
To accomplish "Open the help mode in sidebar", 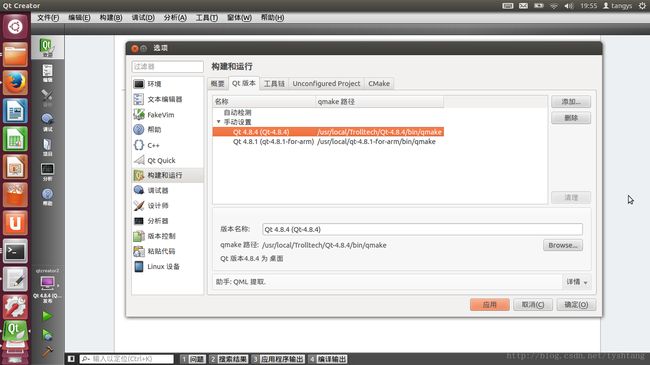I will [x=47, y=197].
